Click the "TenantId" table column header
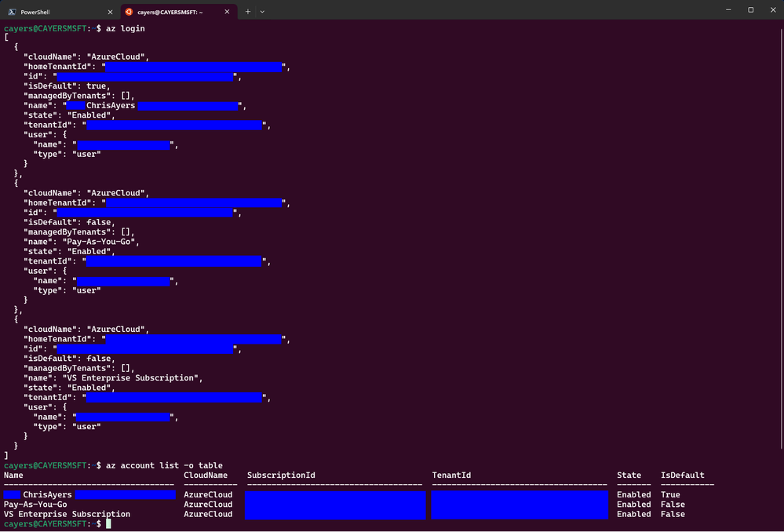 [x=451, y=475]
